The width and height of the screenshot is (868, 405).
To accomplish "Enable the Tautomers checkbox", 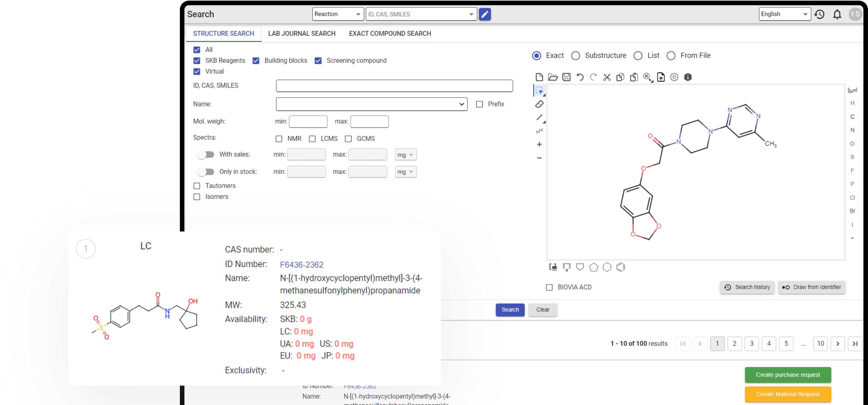I will 197,186.
